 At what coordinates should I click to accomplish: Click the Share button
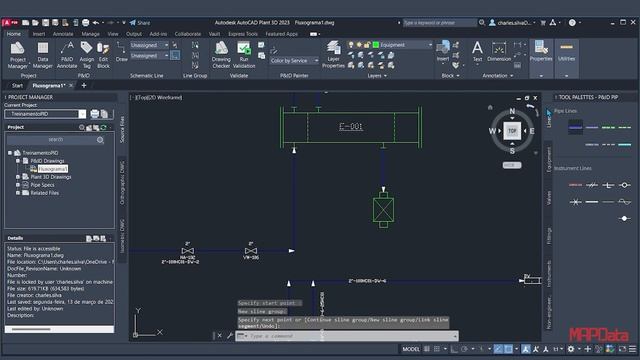point(140,23)
